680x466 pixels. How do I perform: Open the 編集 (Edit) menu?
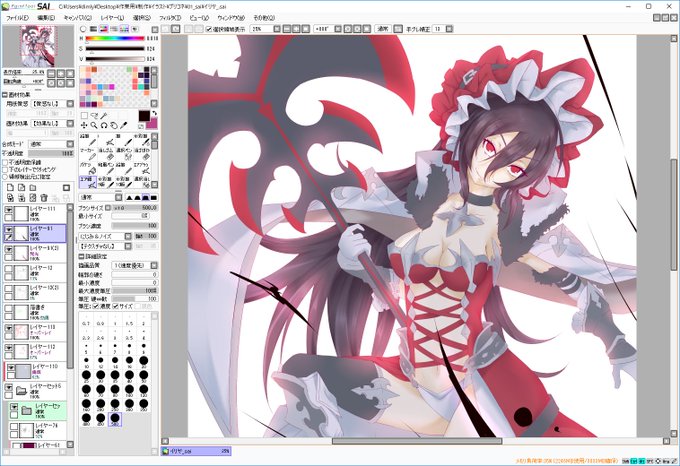46,18
